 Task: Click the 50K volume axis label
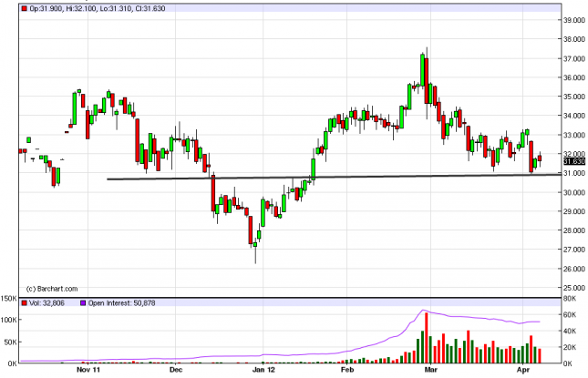click(11, 342)
